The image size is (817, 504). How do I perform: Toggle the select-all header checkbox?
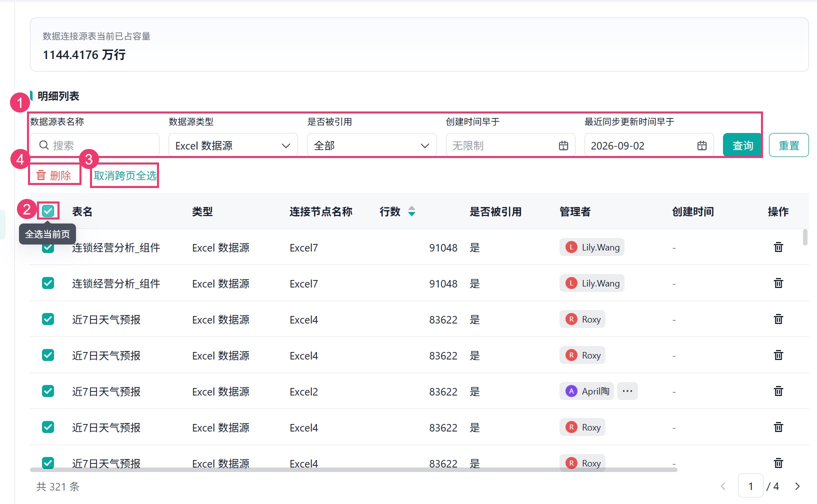48,211
